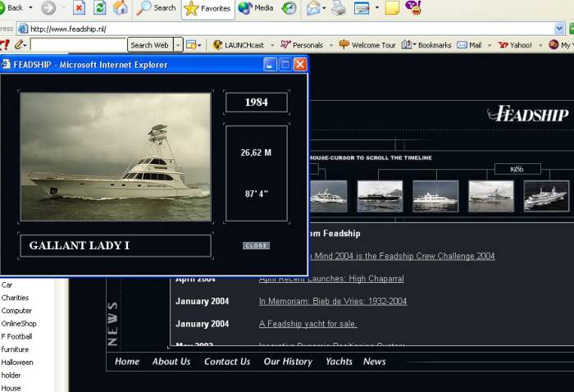Open the first timeline yacht thumbnail
Viewport: 574px width, 392px height.
pos(328,196)
